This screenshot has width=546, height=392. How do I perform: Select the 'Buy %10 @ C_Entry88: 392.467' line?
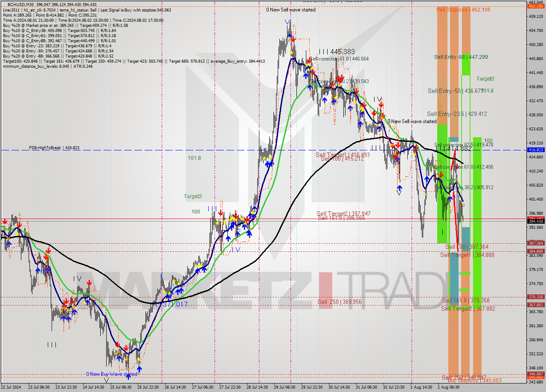point(59,40)
